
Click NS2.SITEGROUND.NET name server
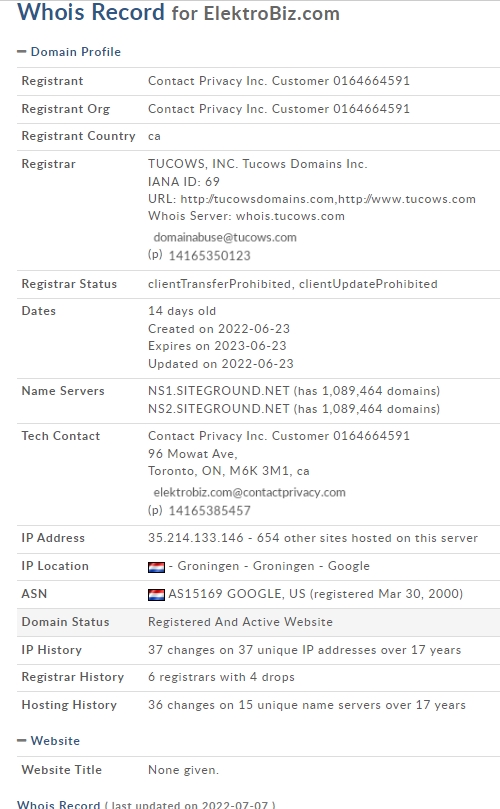point(219,409)
